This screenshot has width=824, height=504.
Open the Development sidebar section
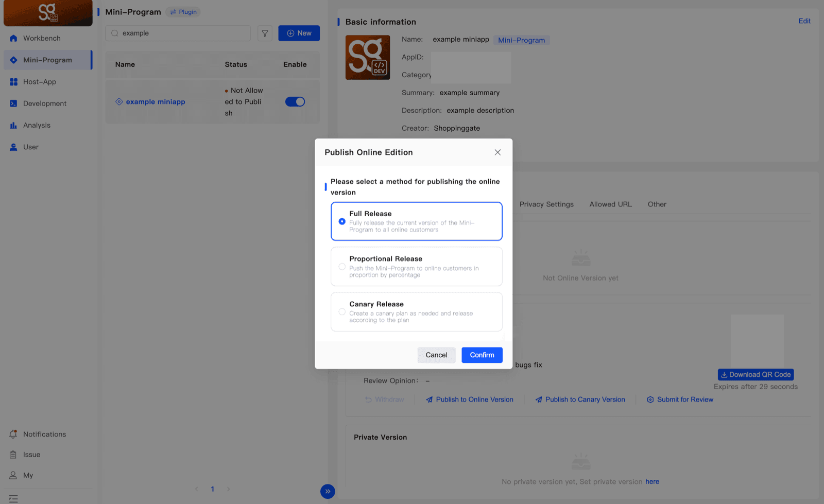pos(45,103)
